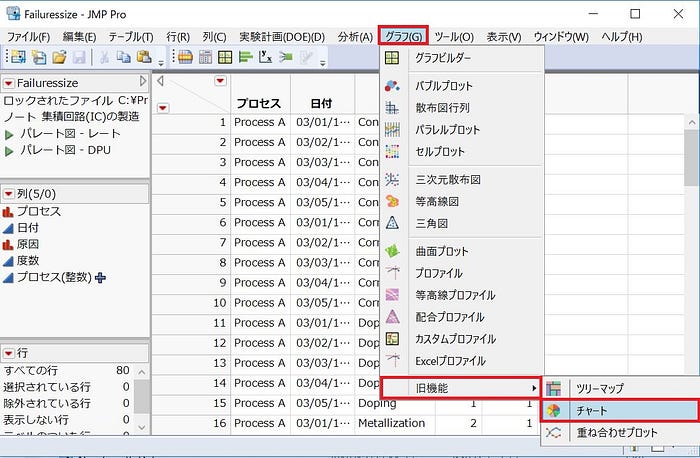Viewport: 700px width, 458px height.
Task: Open the 行 panel red triangle menu
Action: point(8,354)
